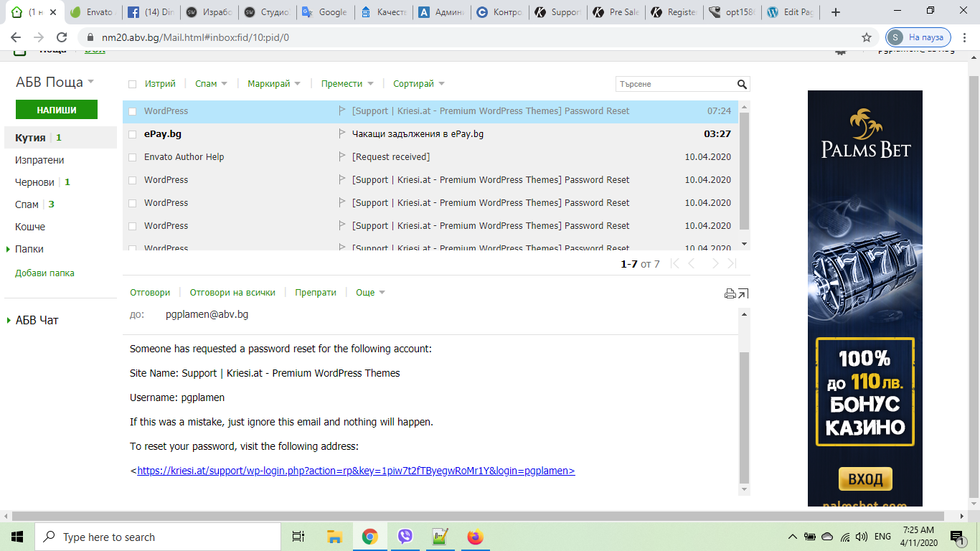Flag the 07:24 WordPress message
The image size is (980, 551).
pyautogui.click(x=342, y=110)
